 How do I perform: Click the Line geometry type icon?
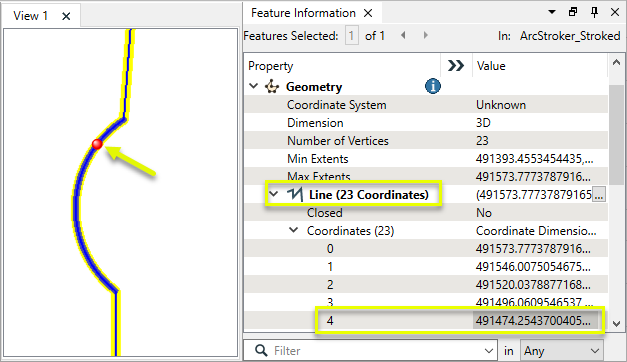coord(295,194)
